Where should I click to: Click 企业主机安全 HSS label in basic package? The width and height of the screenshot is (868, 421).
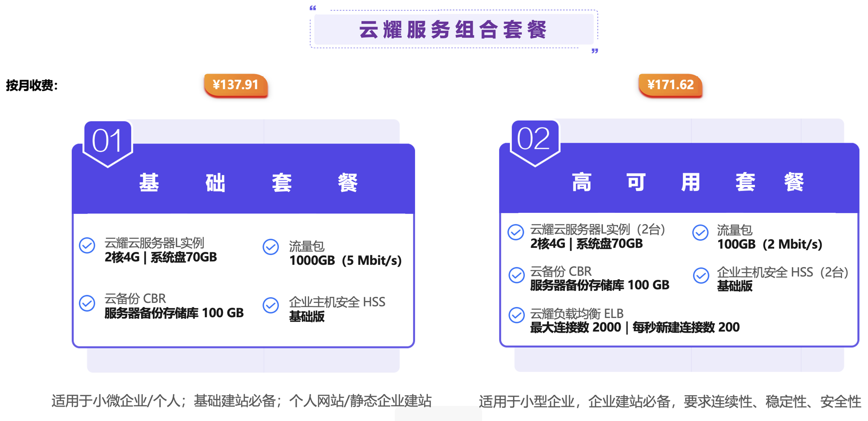337,302
